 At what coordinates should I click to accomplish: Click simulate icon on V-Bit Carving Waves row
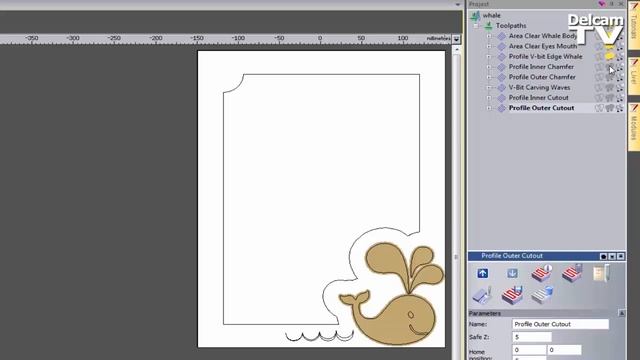(x=620, y=87)
